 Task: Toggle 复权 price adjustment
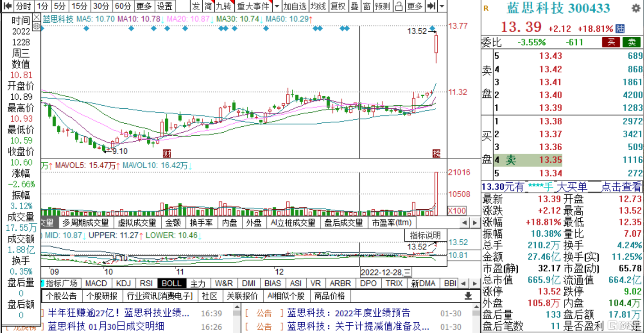[338, 6]
